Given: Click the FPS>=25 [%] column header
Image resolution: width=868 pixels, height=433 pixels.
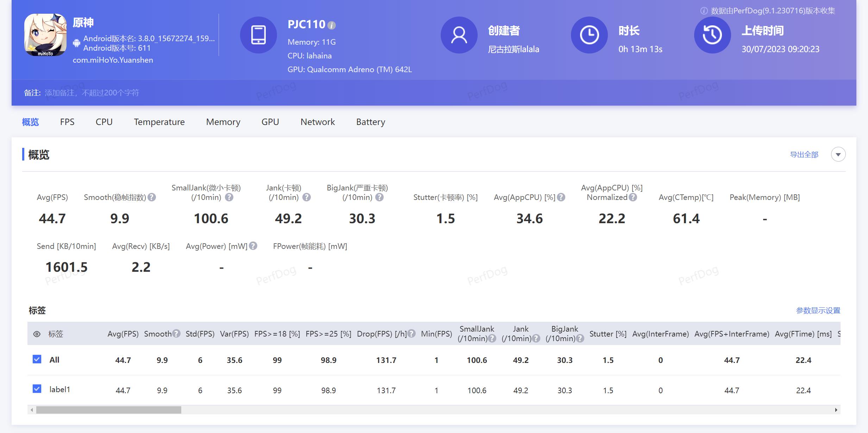Looking at the screenshot, I should click(328, 334).
